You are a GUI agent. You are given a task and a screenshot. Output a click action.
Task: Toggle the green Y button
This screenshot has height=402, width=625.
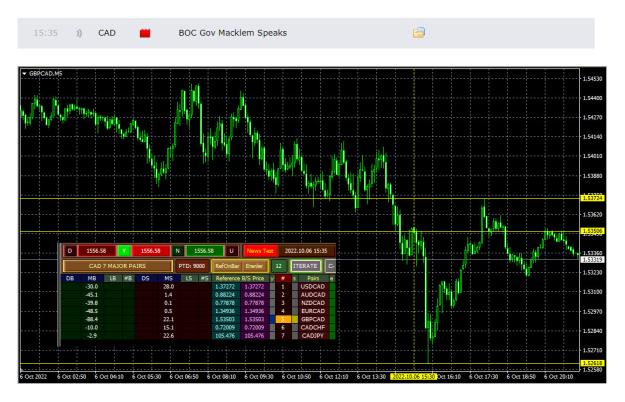coord(124,251)
